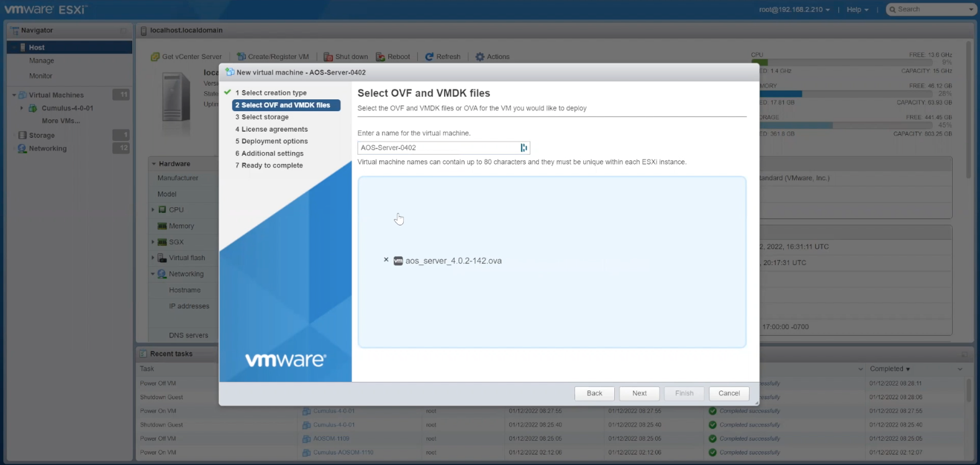Viewport: 980px width, 465px height.
Task: Open the search options dropdown arrow
Action: pyautogui.click(x=972, y=9)
